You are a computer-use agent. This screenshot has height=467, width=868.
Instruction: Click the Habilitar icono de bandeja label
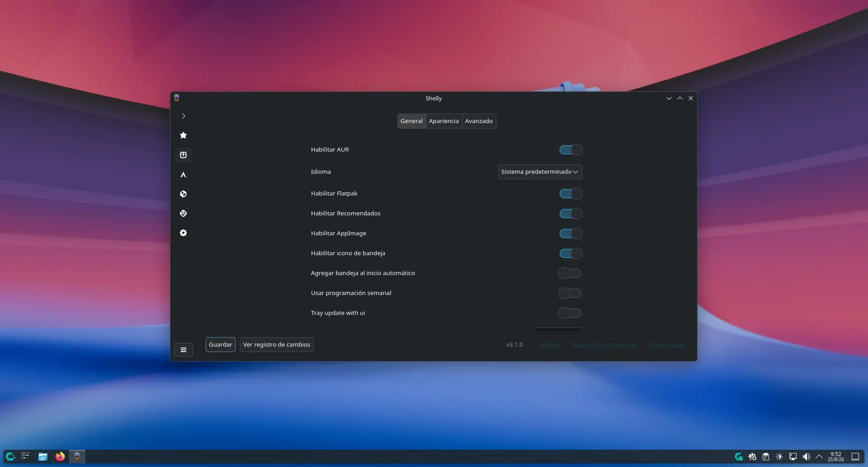click(348, 253)
